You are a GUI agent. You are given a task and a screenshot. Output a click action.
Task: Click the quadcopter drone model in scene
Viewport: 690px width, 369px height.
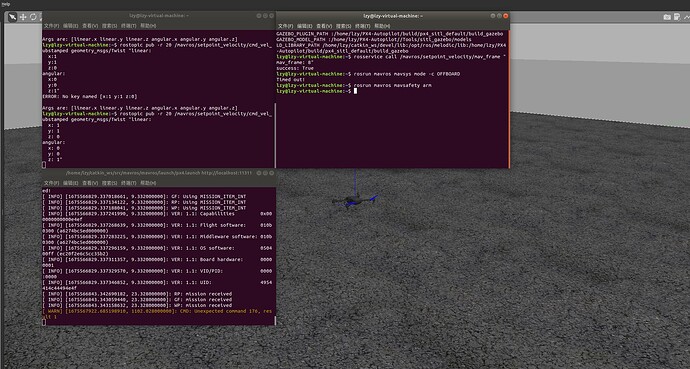355,201
